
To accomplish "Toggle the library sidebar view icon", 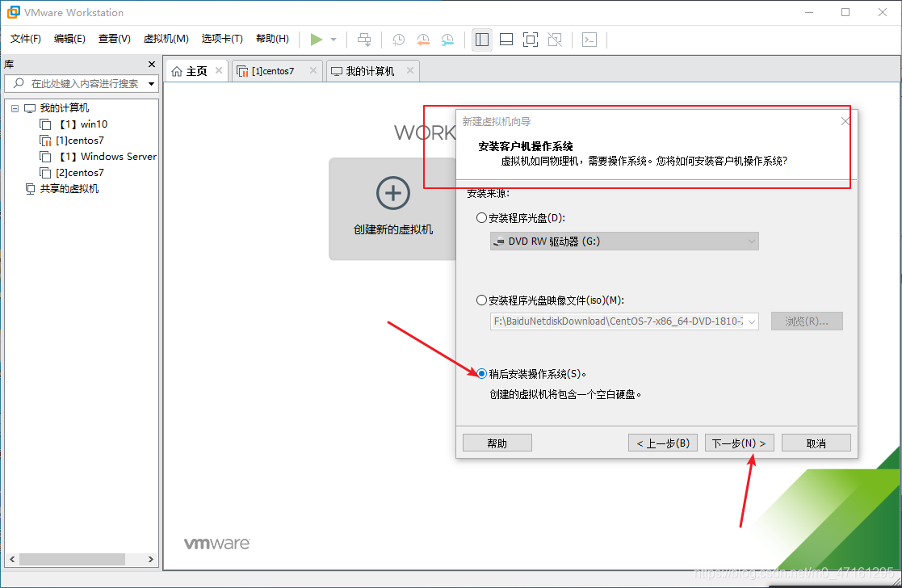I will point(482,40).
